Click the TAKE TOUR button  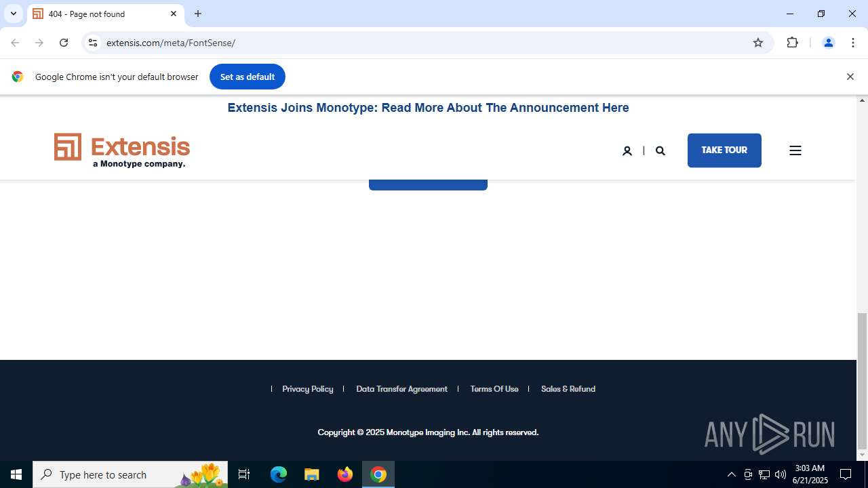[724, 150]
